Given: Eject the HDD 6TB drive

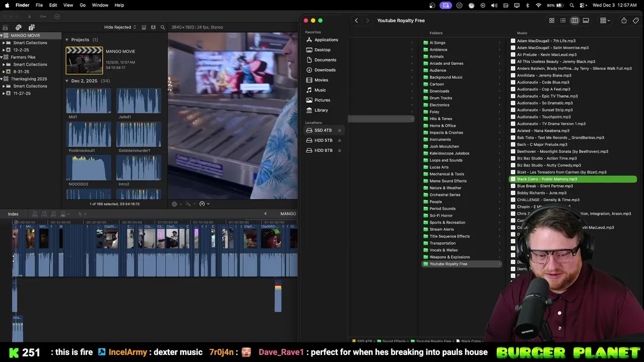Looking at the screenshot, I should [340, 150].
